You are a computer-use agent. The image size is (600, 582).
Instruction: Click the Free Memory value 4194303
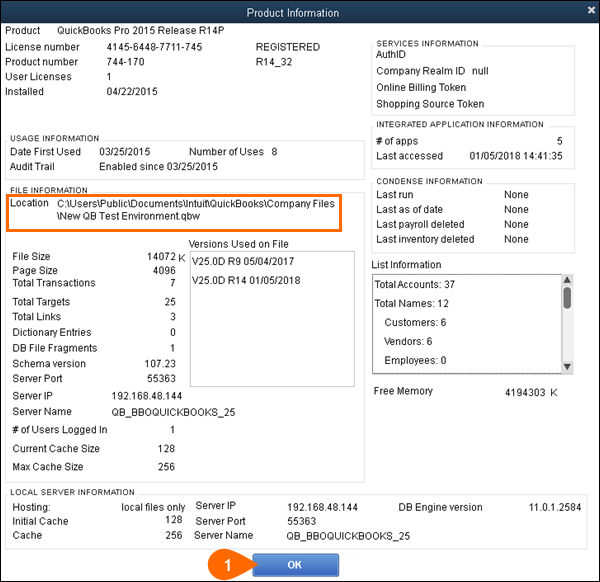click(x=525, y=393)
